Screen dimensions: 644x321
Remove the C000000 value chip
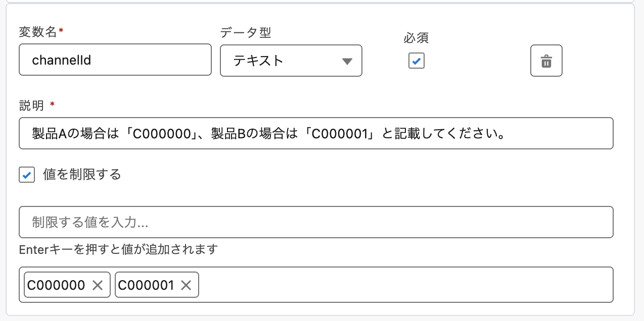(98, 285)
